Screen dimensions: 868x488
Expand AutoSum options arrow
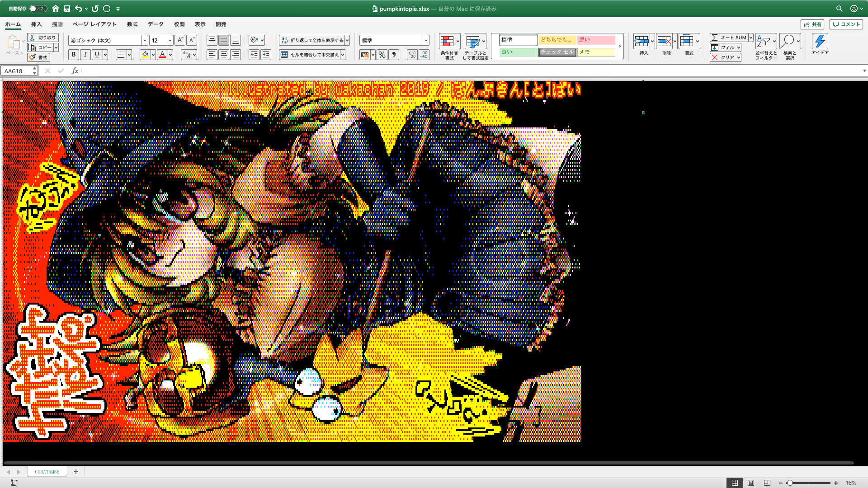point(750,38)
